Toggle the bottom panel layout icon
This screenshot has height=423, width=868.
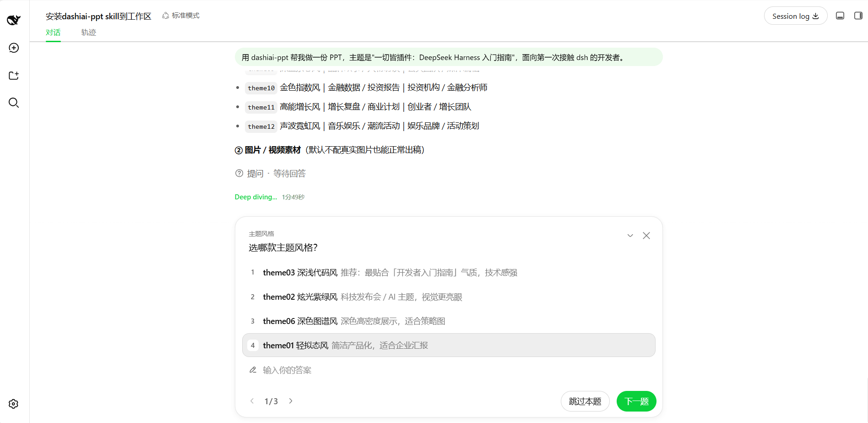coord(840,16)
